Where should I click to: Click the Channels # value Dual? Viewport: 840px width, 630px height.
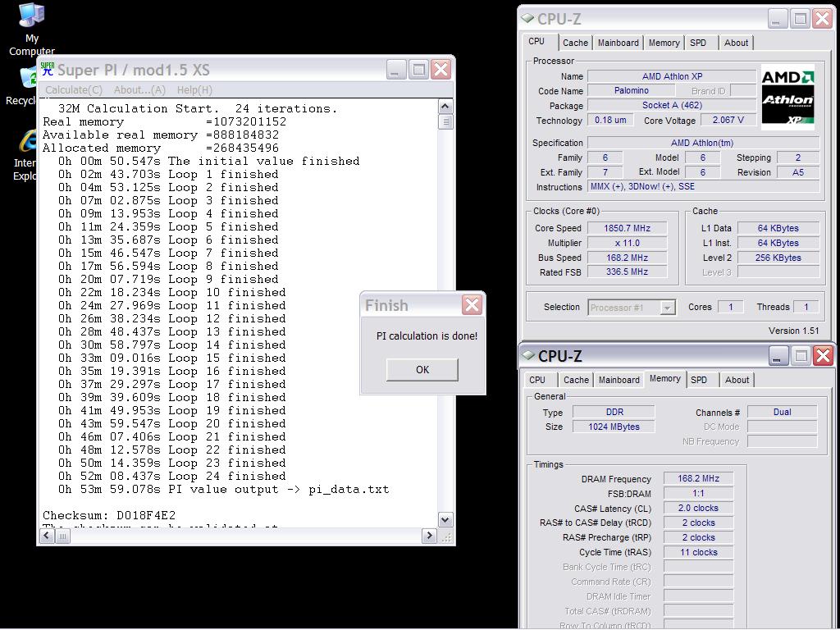coord(782,412)
